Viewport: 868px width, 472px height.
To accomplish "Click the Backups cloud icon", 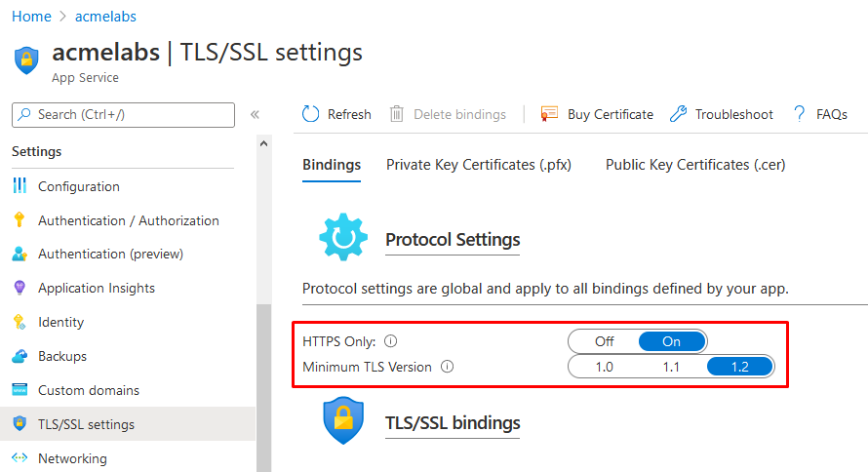I will coord(20,356).
